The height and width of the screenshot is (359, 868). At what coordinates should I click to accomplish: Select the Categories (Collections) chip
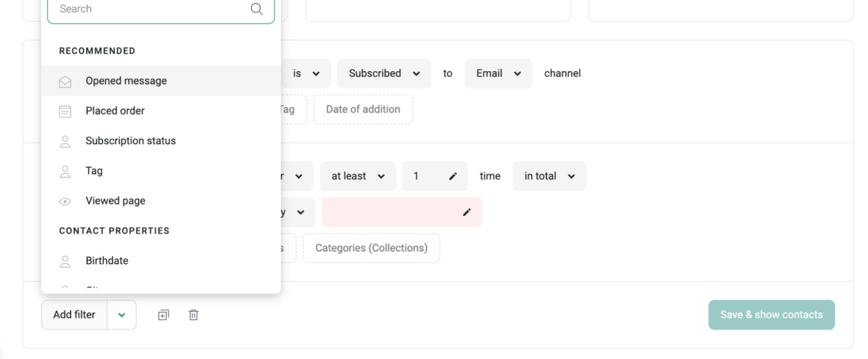tap(371, 248)
